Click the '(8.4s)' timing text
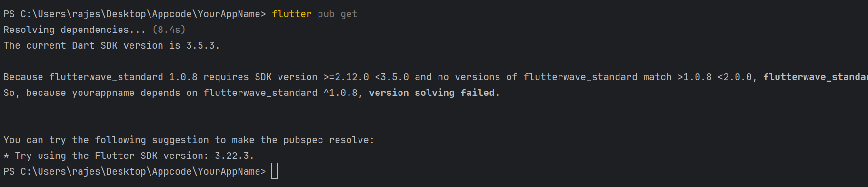Screen dimensions: 868x187 point(169,30)
